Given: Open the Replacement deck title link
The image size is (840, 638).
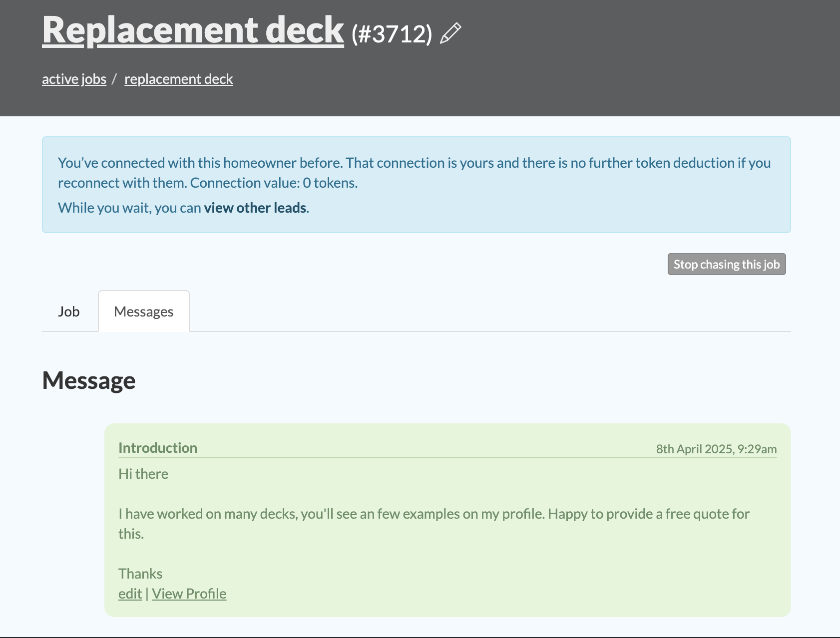Looking at the screenshot, I should point(193,30).
